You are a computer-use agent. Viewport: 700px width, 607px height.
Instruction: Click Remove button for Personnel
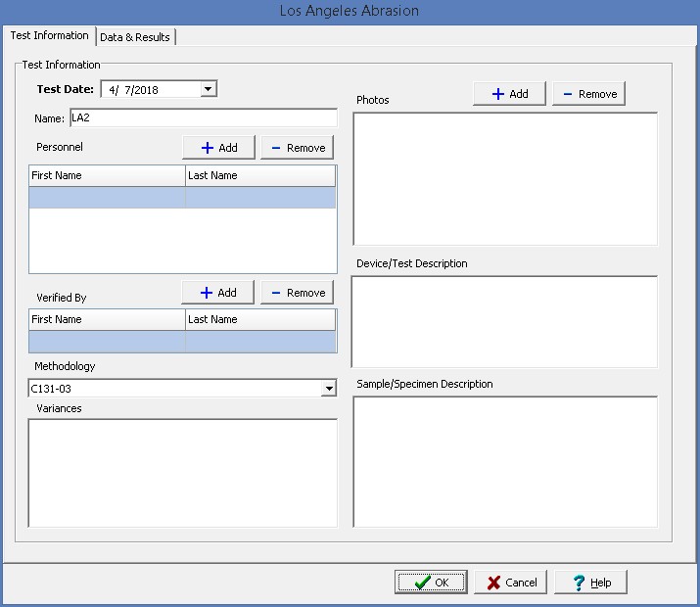[x=297, y=148]
